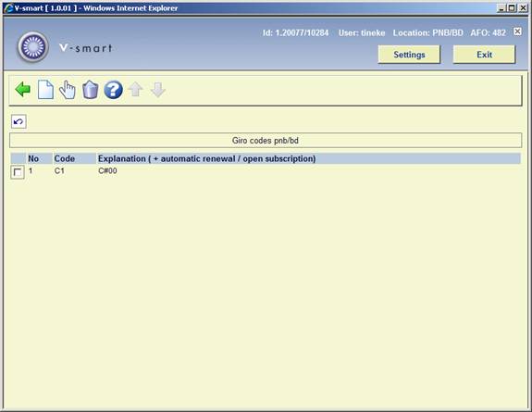Click the Giro codes pnb/bd title bar
This screenshot has height=412, width=532.
coord(266,141)
